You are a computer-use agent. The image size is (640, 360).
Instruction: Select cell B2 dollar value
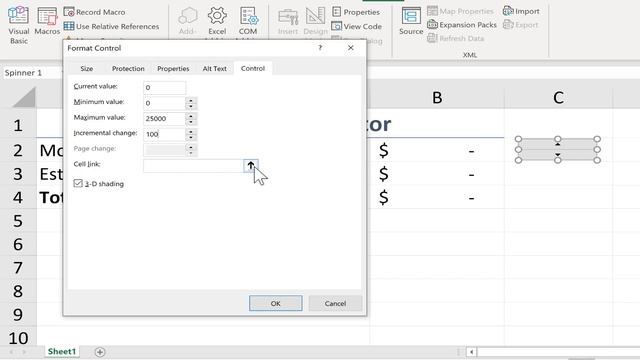(437, 151)
